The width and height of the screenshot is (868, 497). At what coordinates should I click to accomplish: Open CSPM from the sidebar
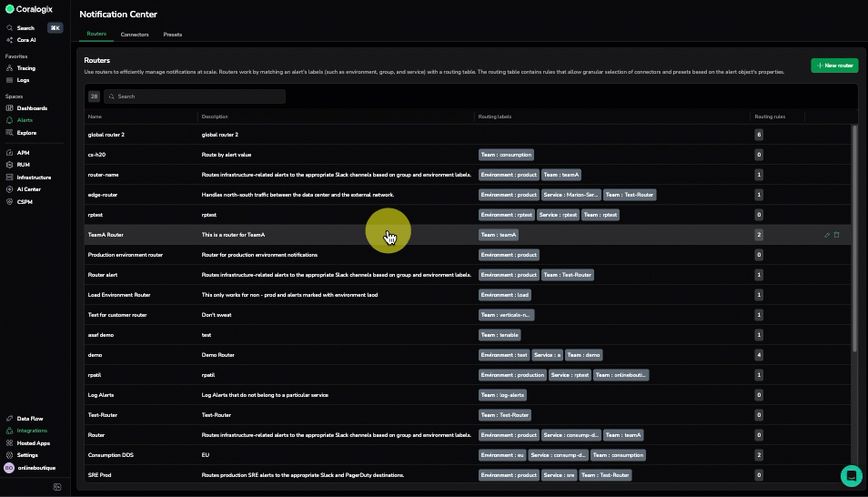click(x=25, y=201)
